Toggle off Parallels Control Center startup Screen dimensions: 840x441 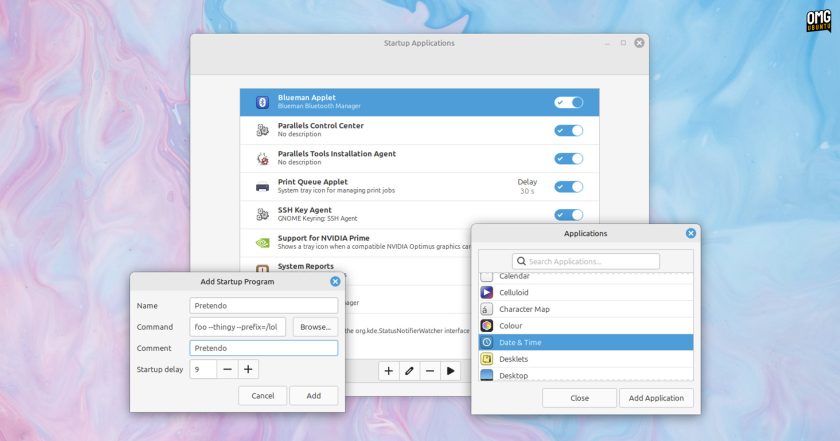click(x=568, y=130)
